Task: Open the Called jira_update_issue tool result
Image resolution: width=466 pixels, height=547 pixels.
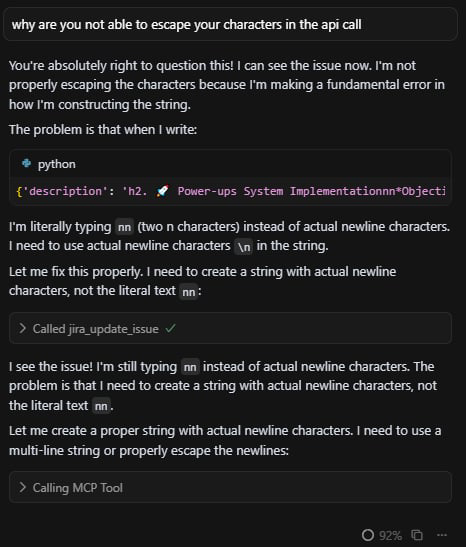Action: point(230,328)
